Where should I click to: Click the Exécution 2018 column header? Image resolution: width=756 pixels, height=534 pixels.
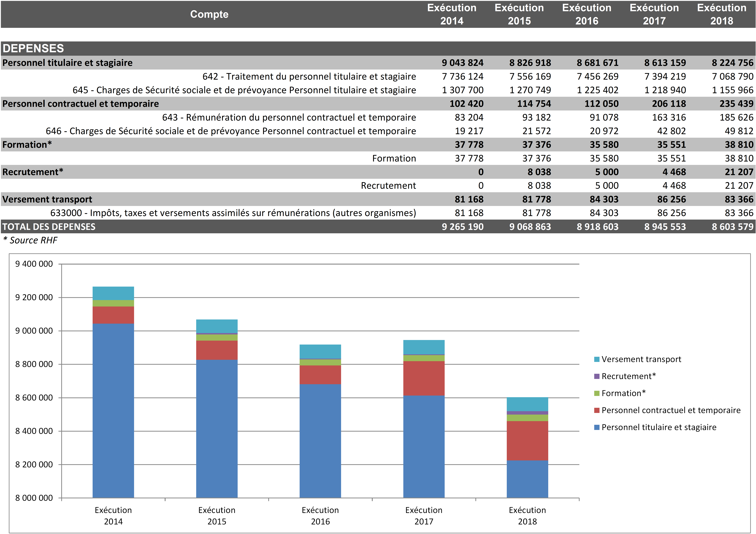[721, 14]
